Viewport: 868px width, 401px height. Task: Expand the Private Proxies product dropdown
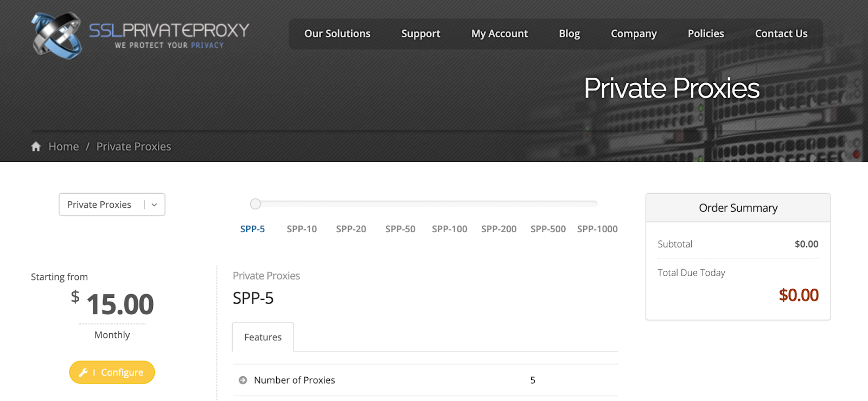(x=112, y=205)
